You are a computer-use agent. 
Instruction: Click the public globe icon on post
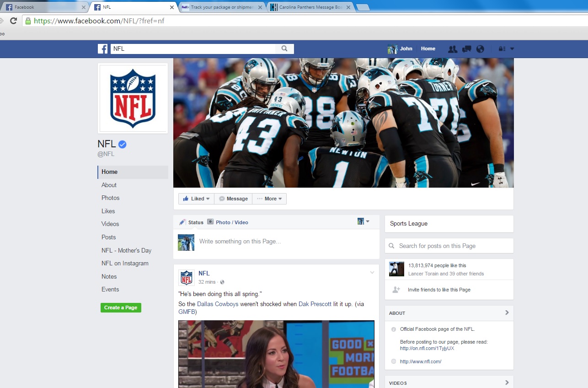pyautogui.click(x=222, y=282)
